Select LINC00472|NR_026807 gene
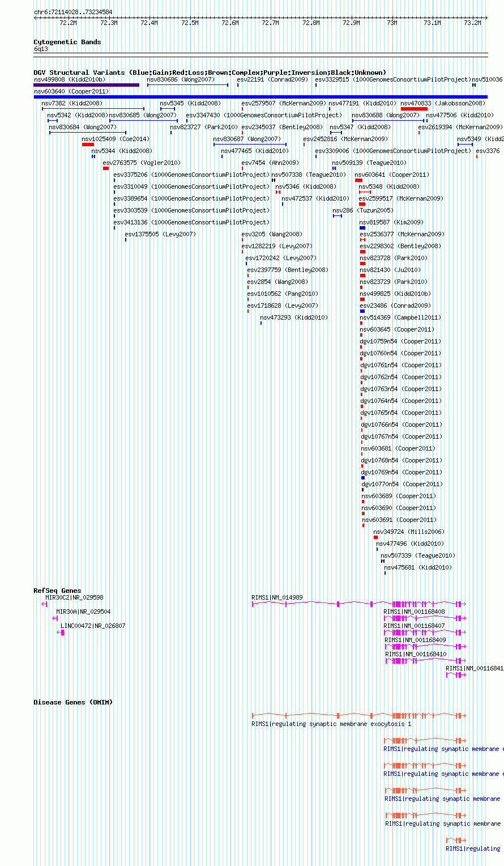The height and width of the screenshot is (866, 504). (93, 626)
